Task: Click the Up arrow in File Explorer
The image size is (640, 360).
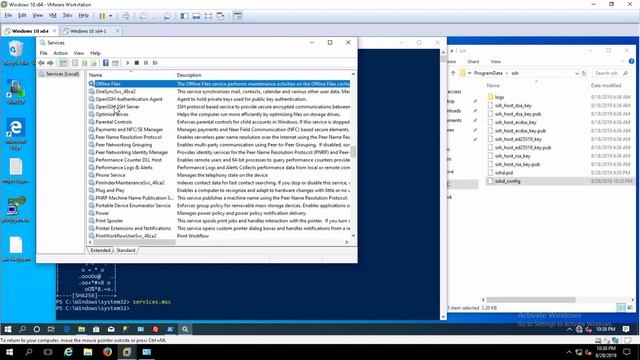Action: point(453,73)
